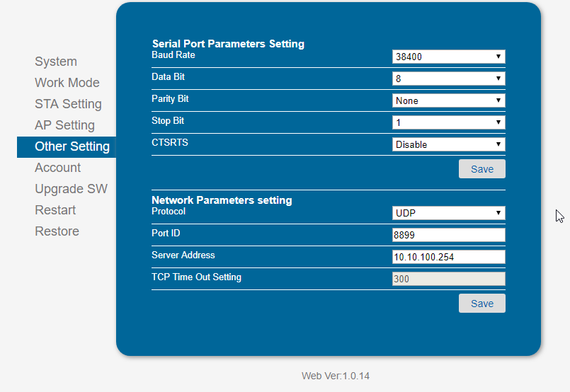The height and width of the screenshot is (392, 570).
Task: Change the Protocol dropdown showing UDP
Action: (x=449, y=213)
